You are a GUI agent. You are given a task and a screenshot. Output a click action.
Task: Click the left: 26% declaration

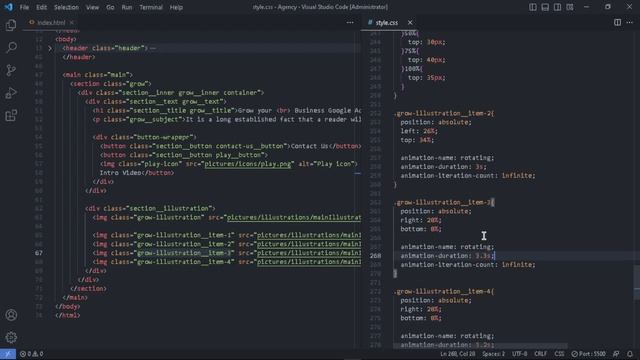[419, 131]
